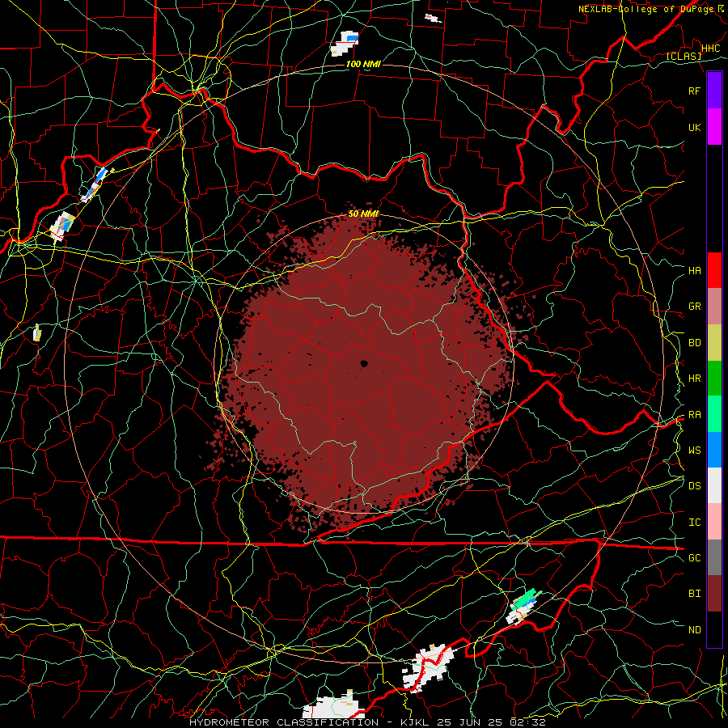This screenshot has height=728, width=728.
Task: Click the HYDROMETEOR CLASSIFICATION title text
Action: pos(284,722)
